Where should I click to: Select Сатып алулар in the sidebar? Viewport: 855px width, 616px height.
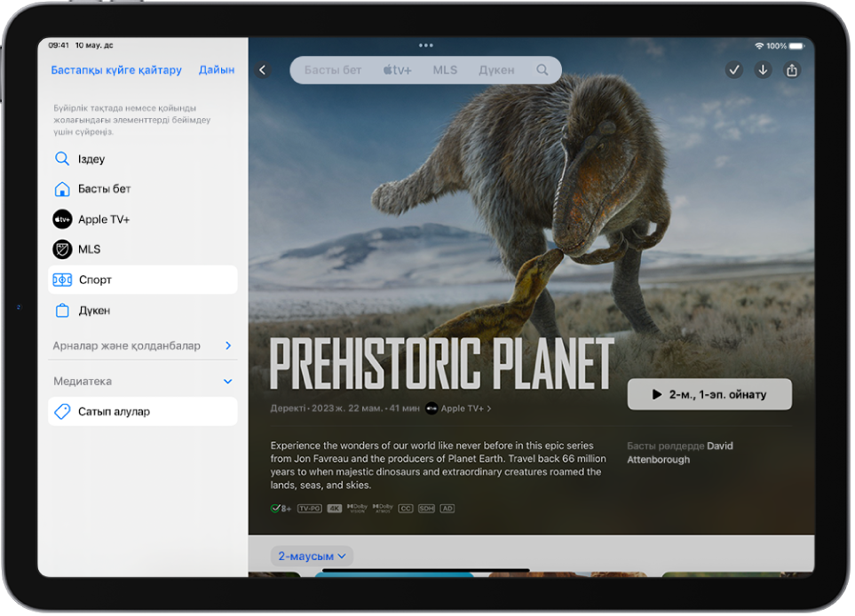coord(143,412)
